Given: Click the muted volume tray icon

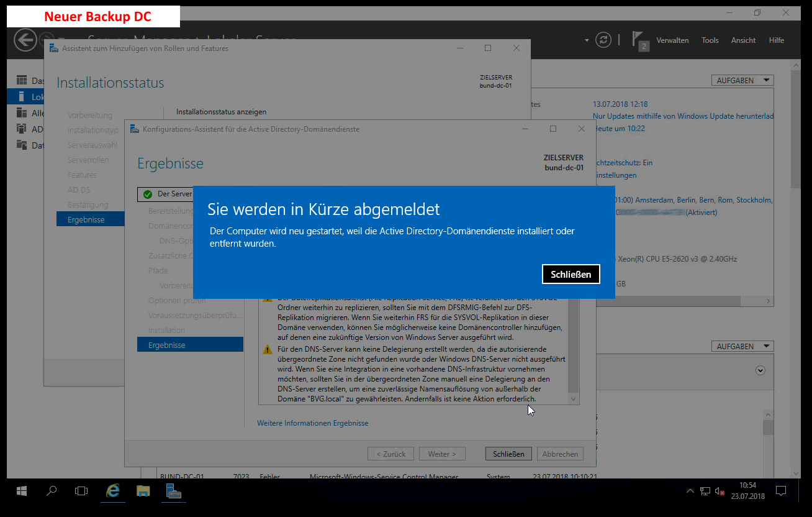Looking at the screenshot, I should pos(720,491).
